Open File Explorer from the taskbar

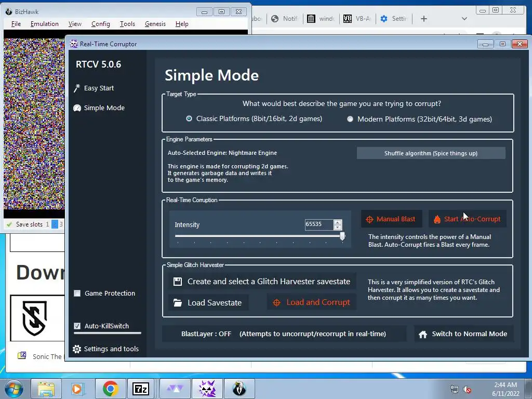tap(46, 389)
